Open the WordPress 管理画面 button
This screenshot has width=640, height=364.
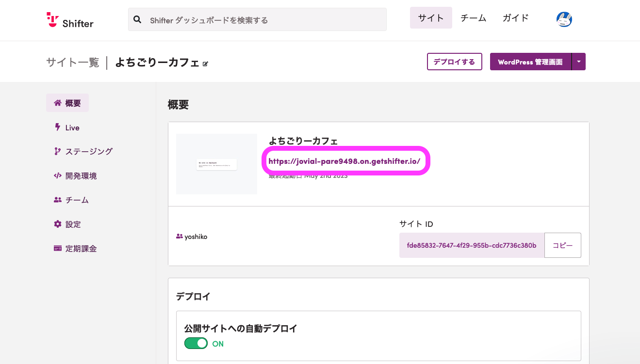coord(530,62)
